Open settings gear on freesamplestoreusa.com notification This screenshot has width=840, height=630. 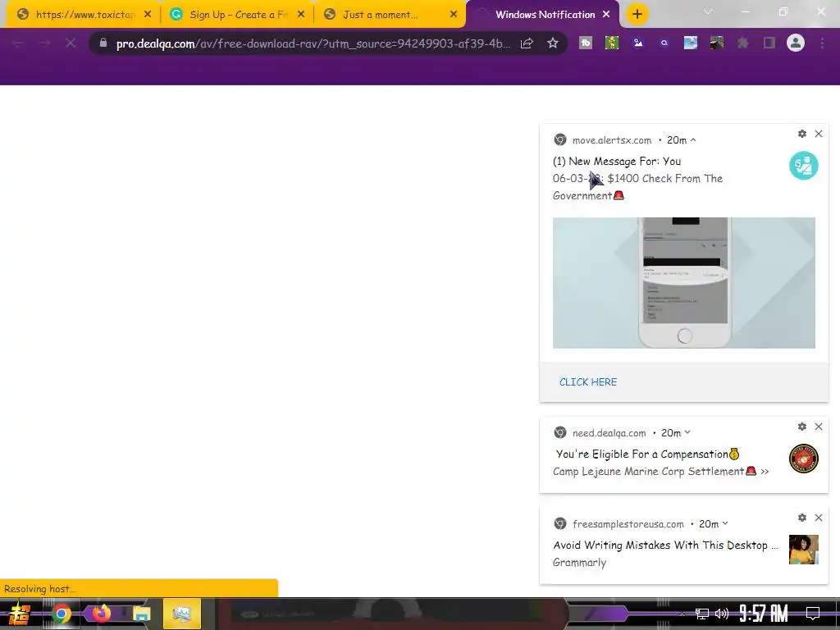pos(802,518)
